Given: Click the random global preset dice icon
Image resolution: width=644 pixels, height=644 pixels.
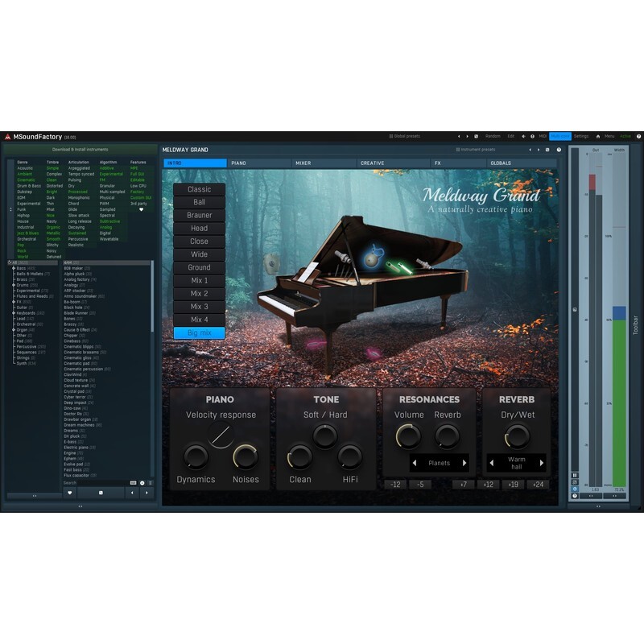Looking at the screenshot, I should point(476,136).
